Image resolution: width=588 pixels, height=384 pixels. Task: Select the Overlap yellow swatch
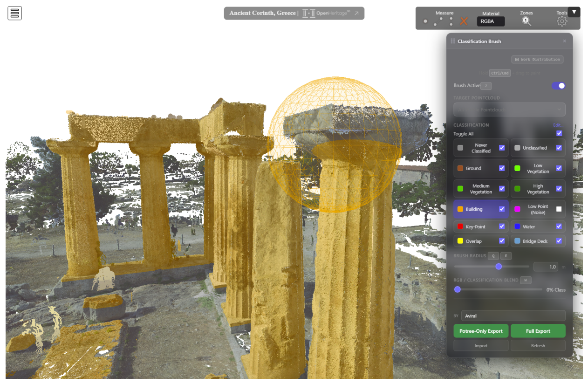coord(460,241)
